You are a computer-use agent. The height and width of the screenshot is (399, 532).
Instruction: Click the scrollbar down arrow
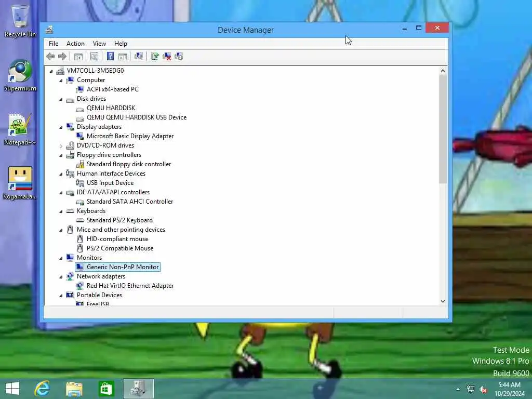coord(443,301)
